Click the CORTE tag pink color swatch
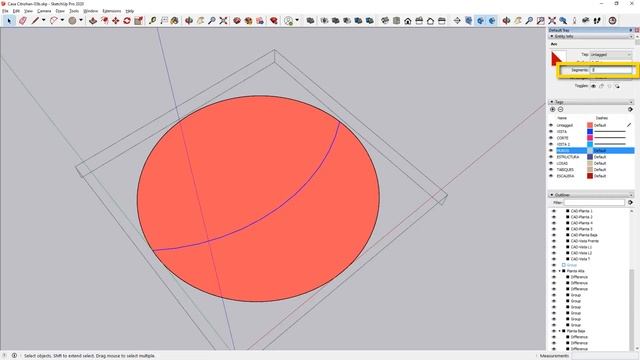Viewport: 640px width, 360px height. coord(590,138)
